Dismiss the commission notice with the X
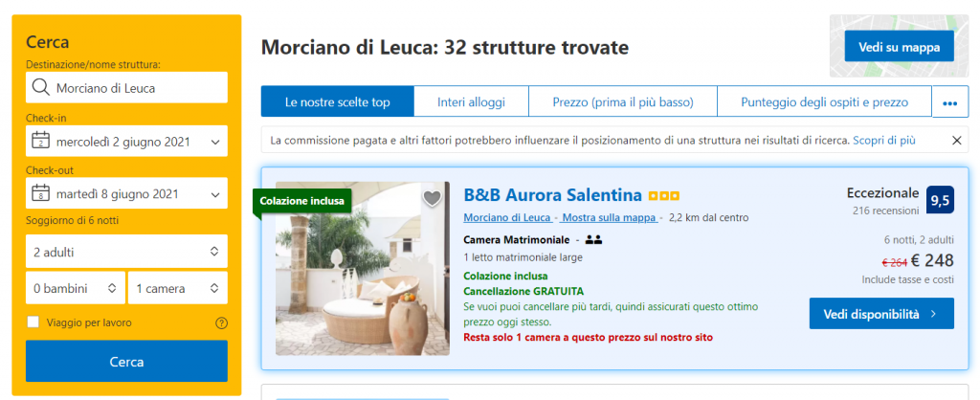Screen dimensions: 980x400 tap(956, 141)
